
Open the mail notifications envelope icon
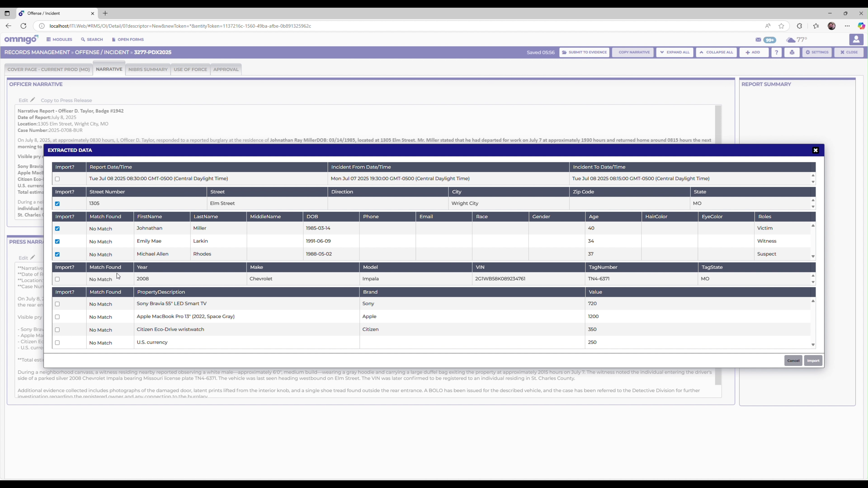[759, 40]
